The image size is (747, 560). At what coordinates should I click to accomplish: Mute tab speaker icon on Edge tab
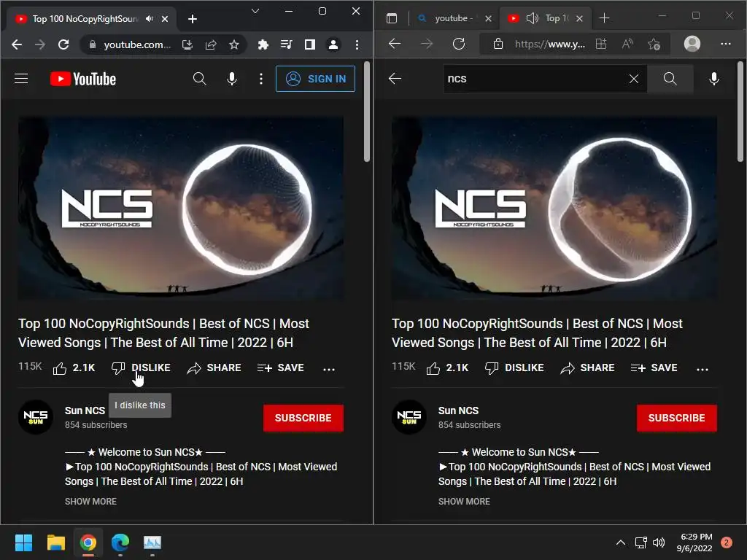point(532,18)
